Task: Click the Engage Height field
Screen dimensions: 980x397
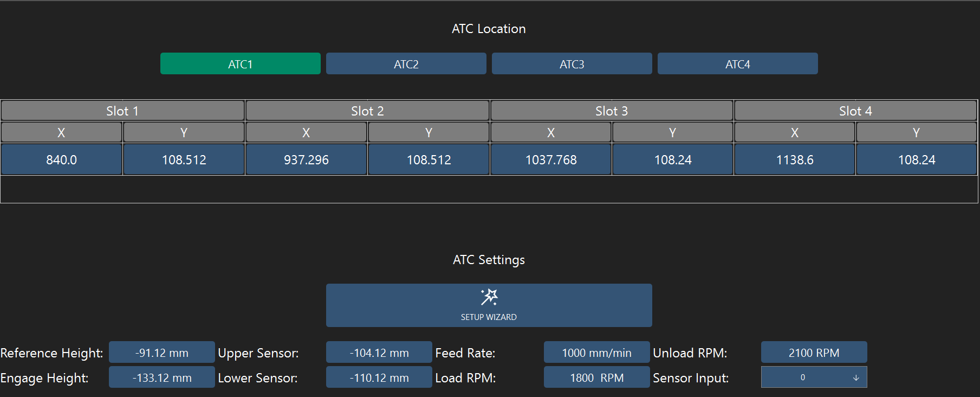Action: [162, 377]
